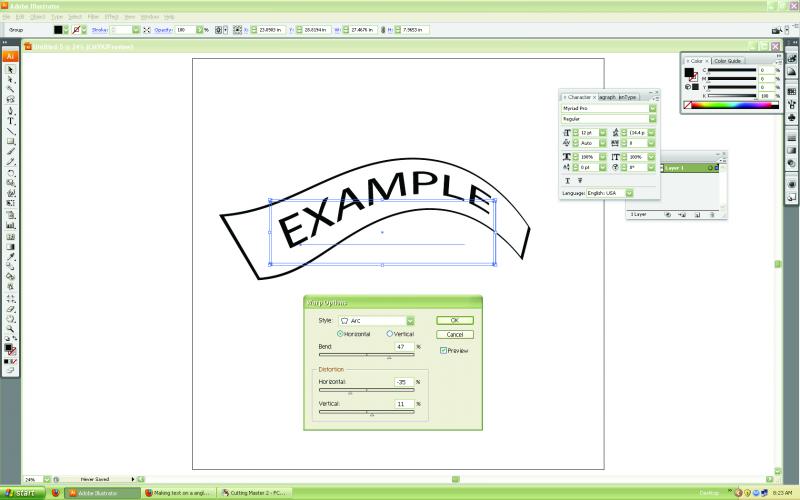Screen dimensions: 800x500
Task: Select the Scale tool
Action: coord(10,183)
